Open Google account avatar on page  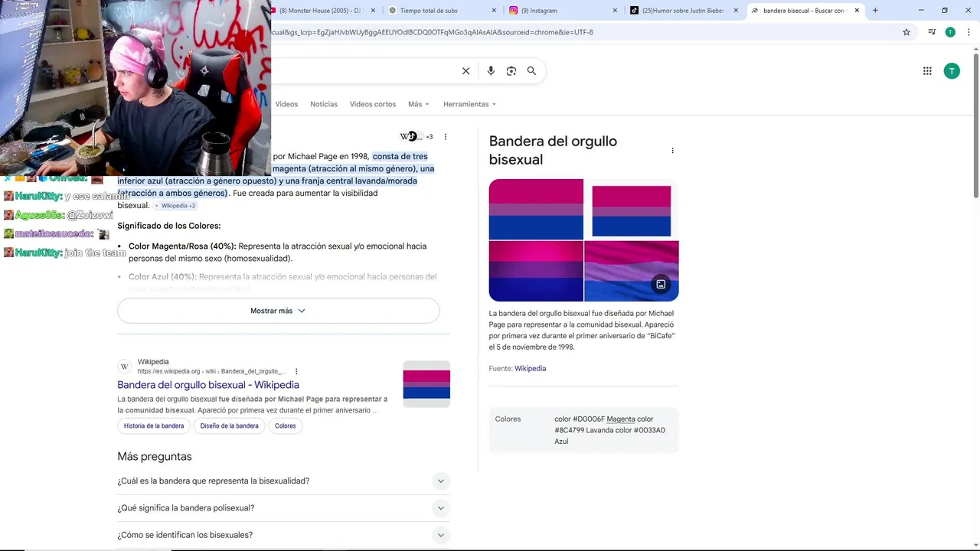point(952,71)
